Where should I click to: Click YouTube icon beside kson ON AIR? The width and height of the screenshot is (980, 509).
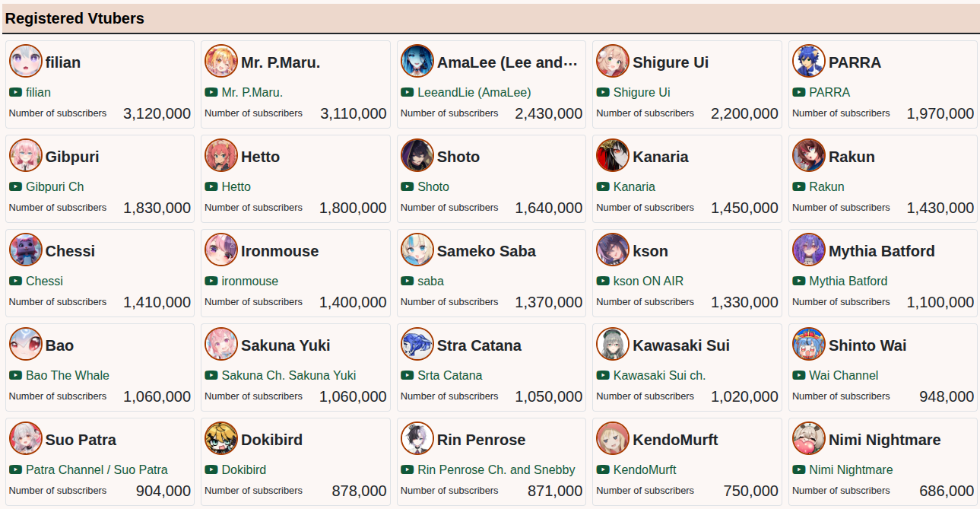(603, 281)
